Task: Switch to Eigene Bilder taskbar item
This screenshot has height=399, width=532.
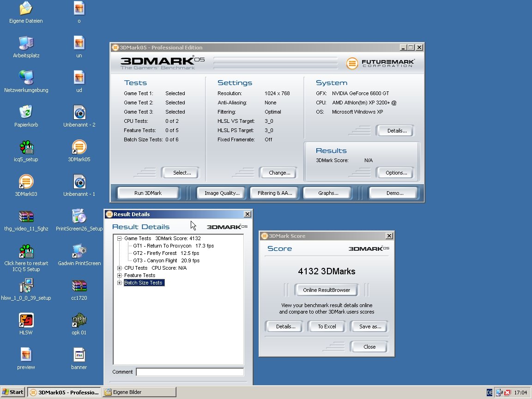Action: [x=140, y=392]
